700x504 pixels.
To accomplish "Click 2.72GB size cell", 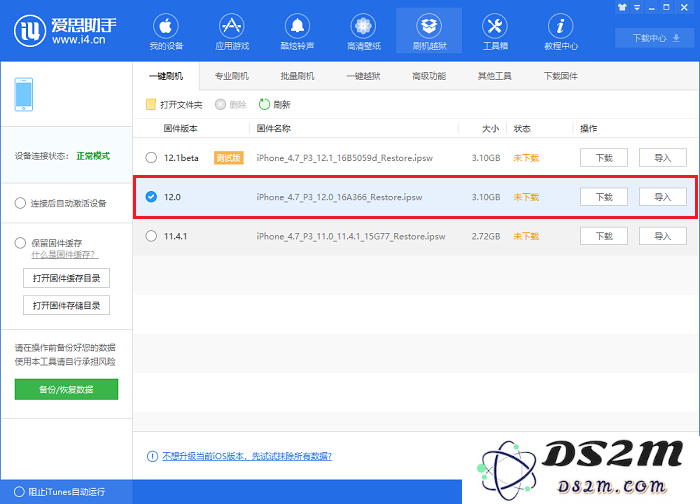I will 486,236.
